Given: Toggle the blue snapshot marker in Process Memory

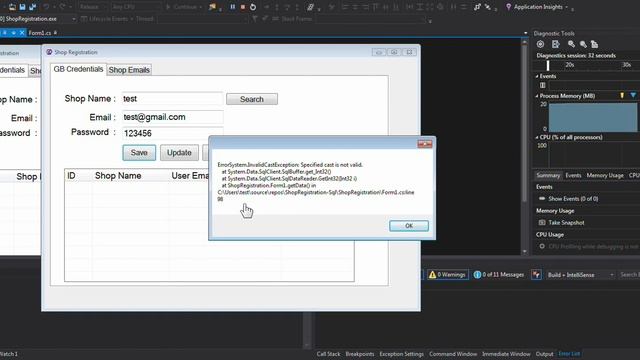Looking at the screenshot, I should click(x=633, y=96).
